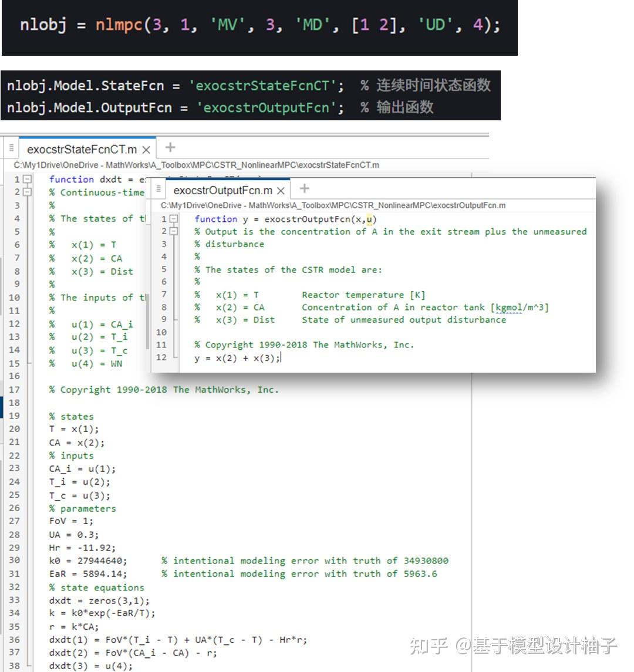Screen dimensions: 634x672
Task: Click the exocstrStateFcnCT.m file path text
Action: pyautogui.click(x=196, y=165)
